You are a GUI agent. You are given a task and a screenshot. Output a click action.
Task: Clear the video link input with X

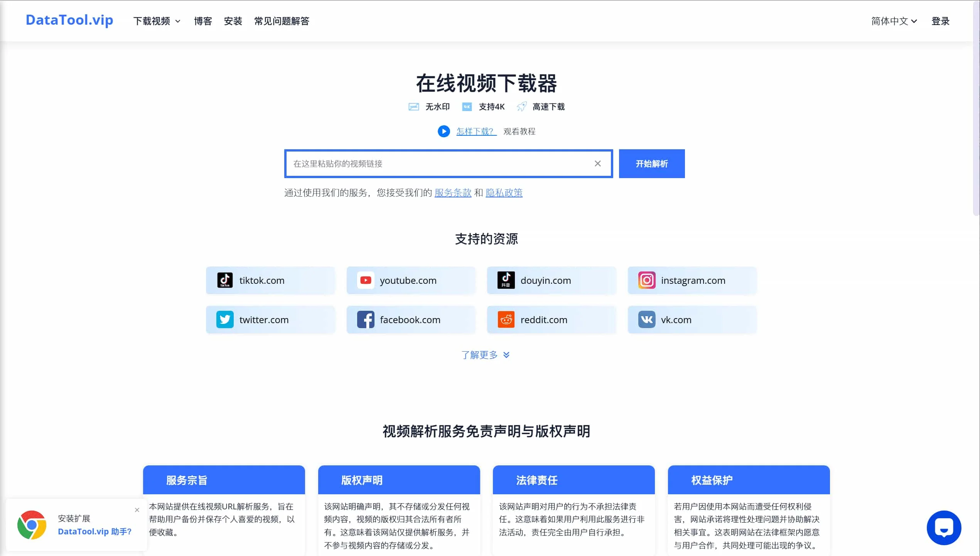597,163
